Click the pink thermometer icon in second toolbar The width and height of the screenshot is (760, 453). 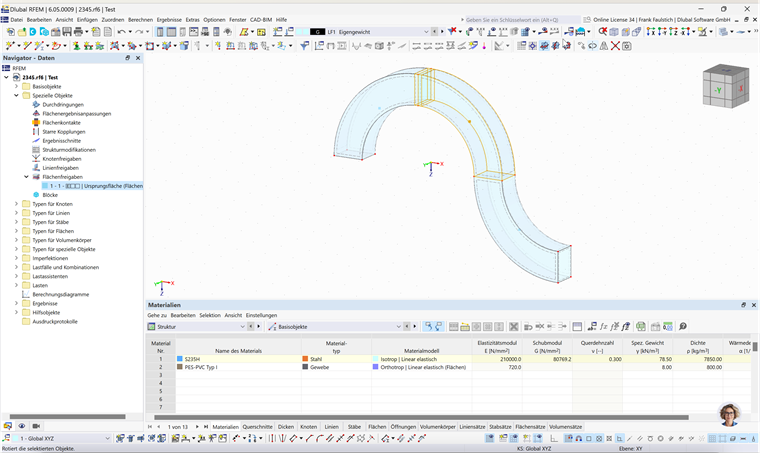[x=484, y=46]
